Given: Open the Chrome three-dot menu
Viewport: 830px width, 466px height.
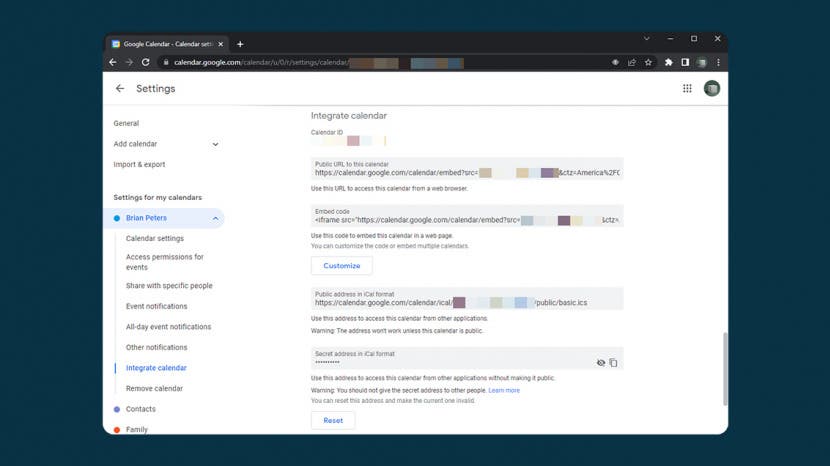Looking at the screenshot, I should pos(718,62).
